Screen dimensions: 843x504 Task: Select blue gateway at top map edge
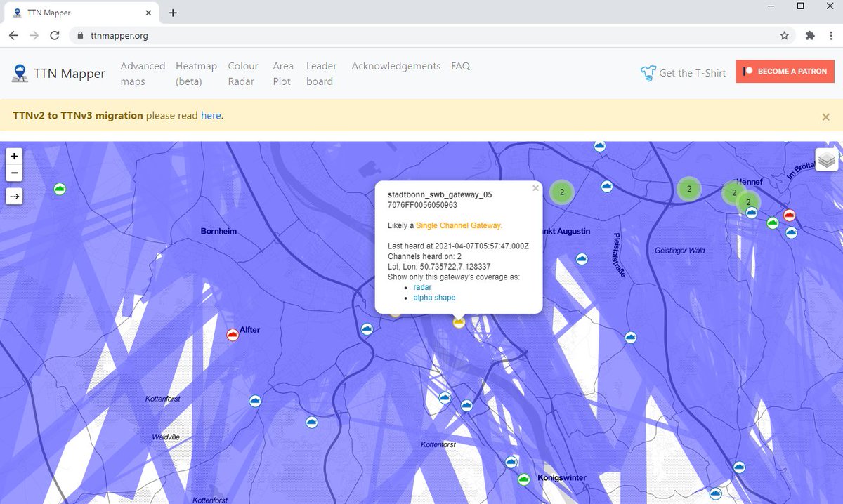(599, 146)
